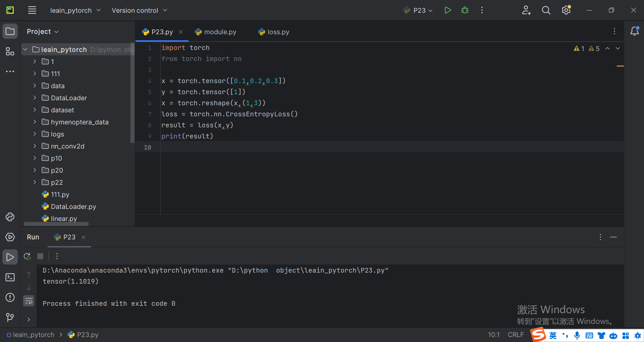Switch Sogou input language indicator

(553, 335)
